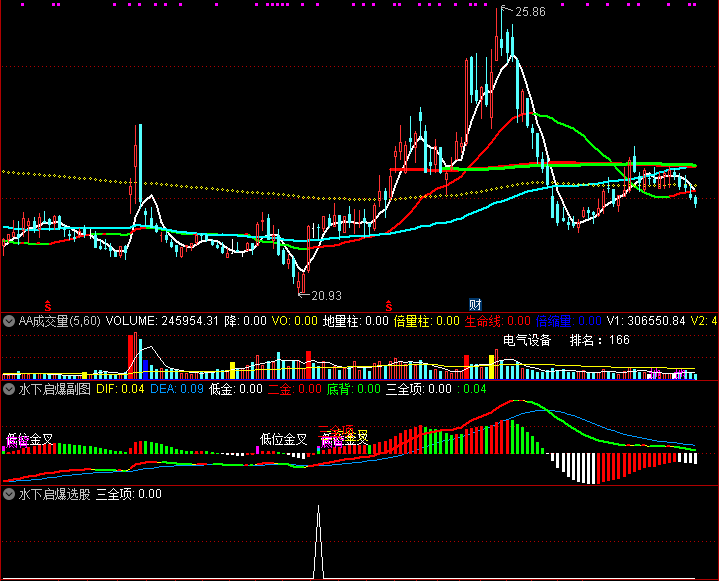
Task: Click the 排名: 166 ranking label
Action: point(600,340)
